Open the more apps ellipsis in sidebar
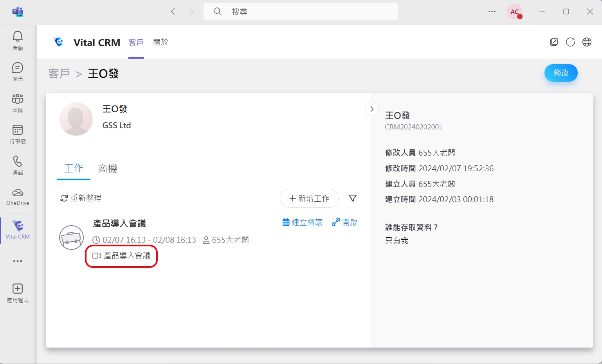The height and width of the screenshot is (364, 602). pos(18,261)
